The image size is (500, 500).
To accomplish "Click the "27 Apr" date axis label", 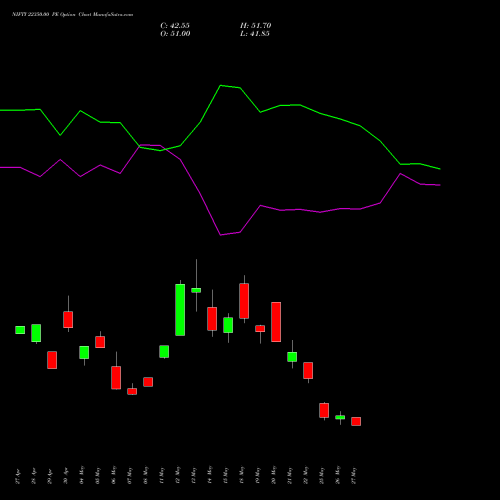I will point(18,476).
